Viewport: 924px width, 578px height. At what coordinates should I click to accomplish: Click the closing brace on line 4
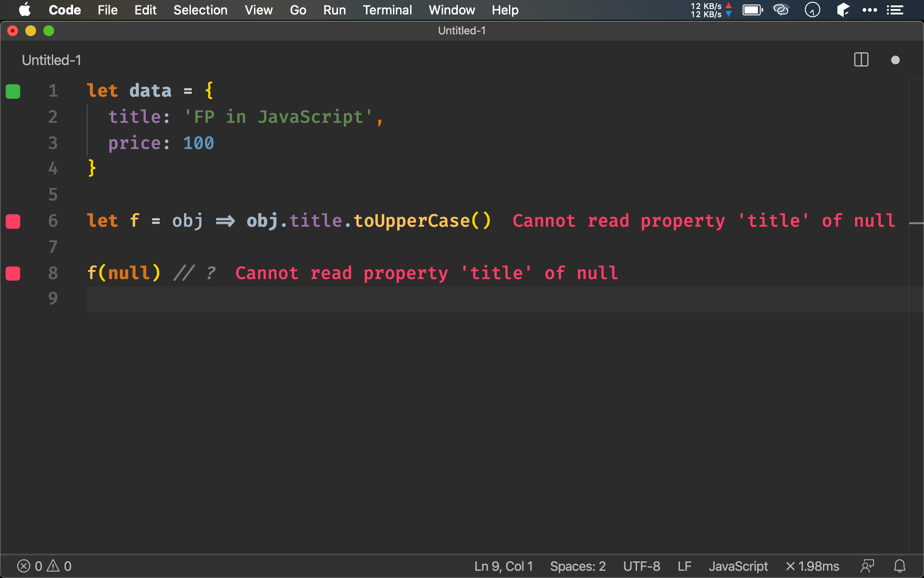pos(92,168)
